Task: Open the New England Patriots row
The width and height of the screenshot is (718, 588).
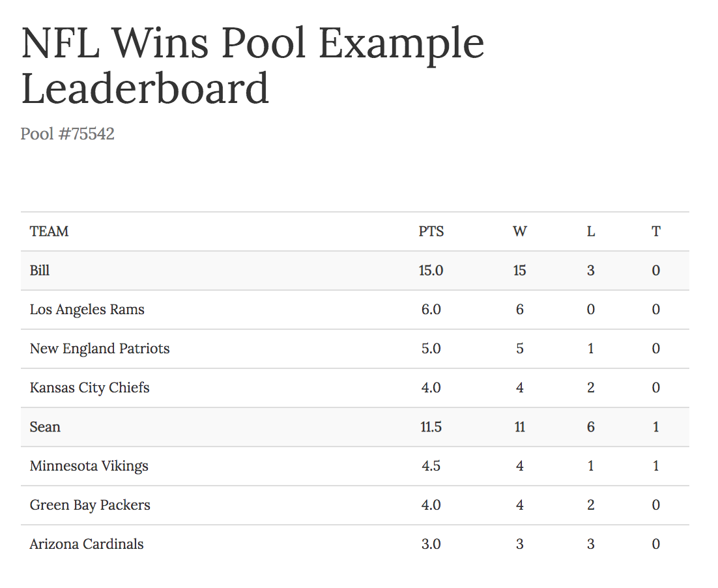Action: point(100,349)
